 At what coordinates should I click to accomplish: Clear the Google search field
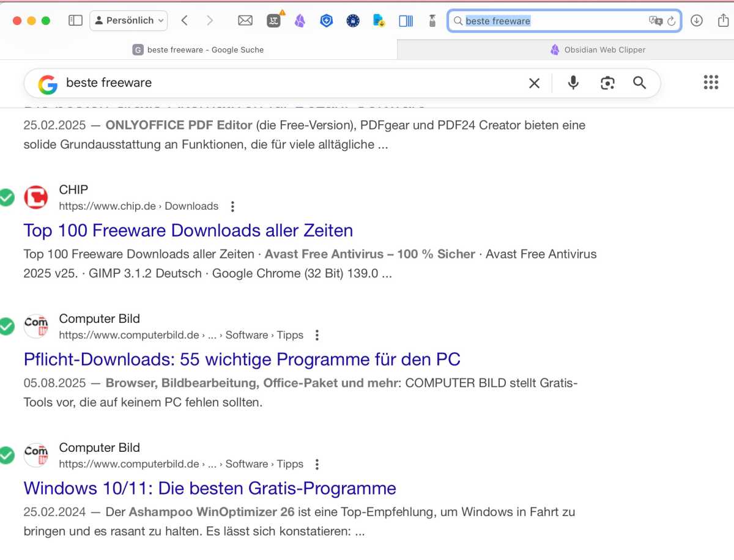[x=534, y=83]
